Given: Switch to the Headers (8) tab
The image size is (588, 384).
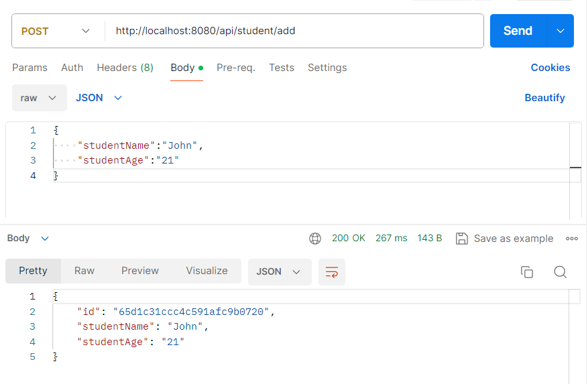Looking at the screenshot, I should tap(125, 68).
